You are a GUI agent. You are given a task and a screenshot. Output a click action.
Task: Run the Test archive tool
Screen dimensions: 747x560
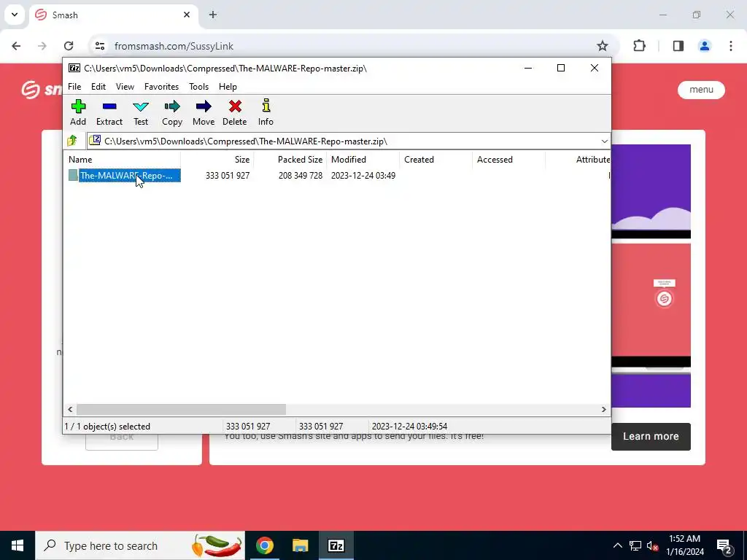point(141,112)
